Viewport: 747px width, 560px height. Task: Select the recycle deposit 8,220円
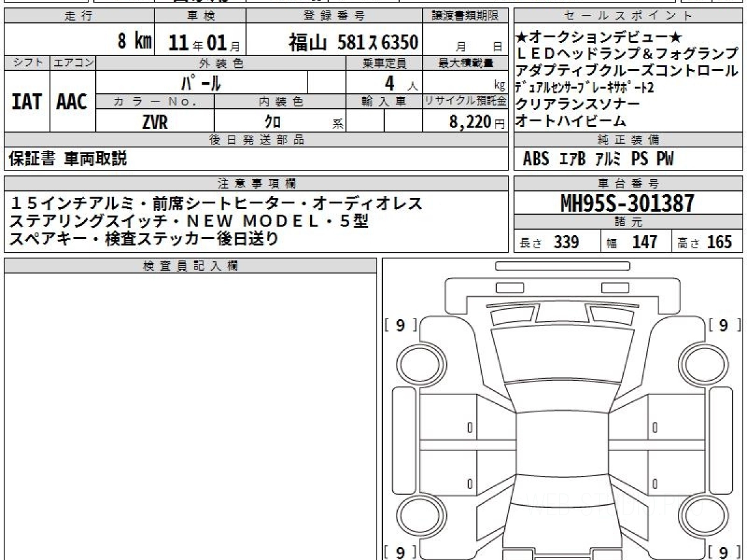[x=477, y=123]
